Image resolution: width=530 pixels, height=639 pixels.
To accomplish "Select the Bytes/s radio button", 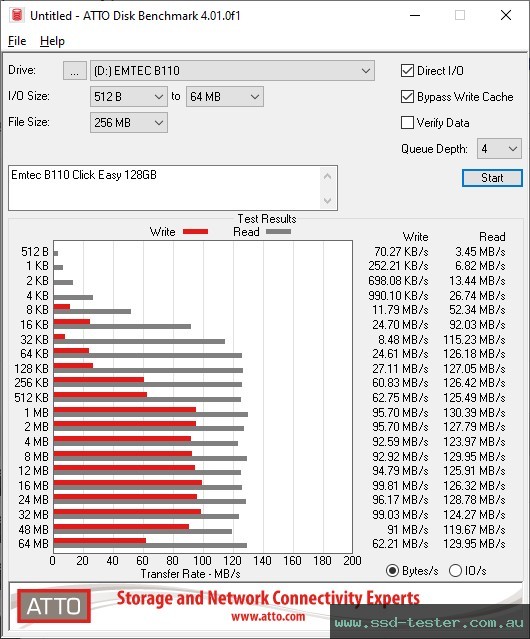I will (392, 571).
